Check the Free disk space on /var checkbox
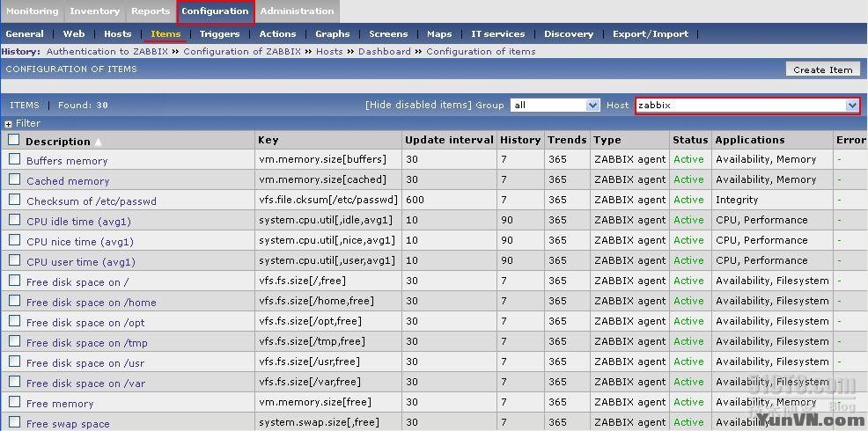The width and height of the screenshot is (868, 431). (x=14, y=382)
